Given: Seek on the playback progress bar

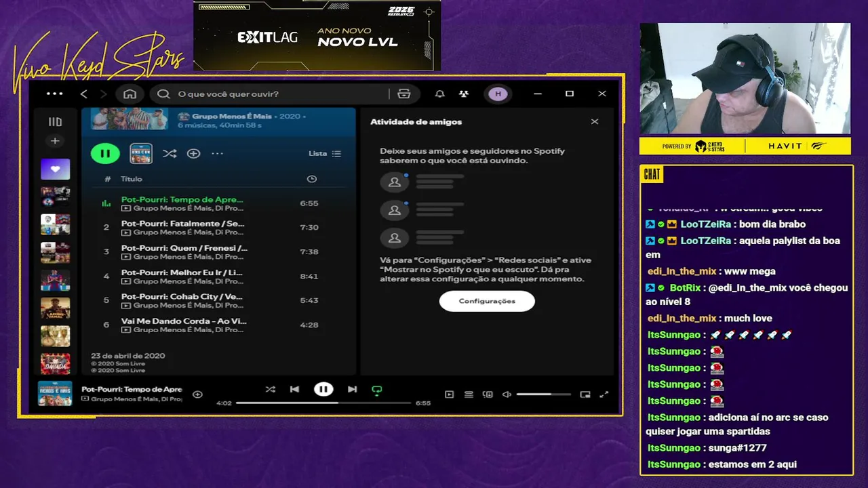Looking at the screenshot, I should [x=323, y=403].
